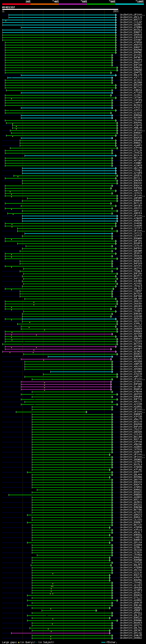Click last hit label UniRef100_O49662

tap(131, 638)
